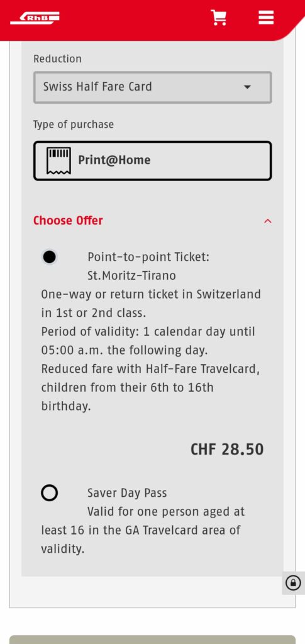This screenshot has height=644, width=305.
Task: Click the barcode ticket icon in Print@Home
Action: pyautogui.click(x=58, y=160)
